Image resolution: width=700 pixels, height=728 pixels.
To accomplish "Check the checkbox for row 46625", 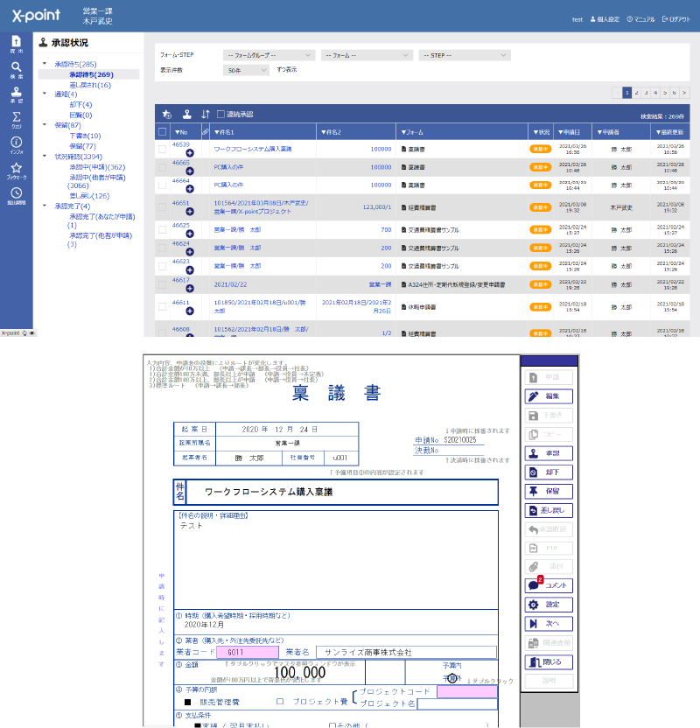I will (x=163, y=229).
